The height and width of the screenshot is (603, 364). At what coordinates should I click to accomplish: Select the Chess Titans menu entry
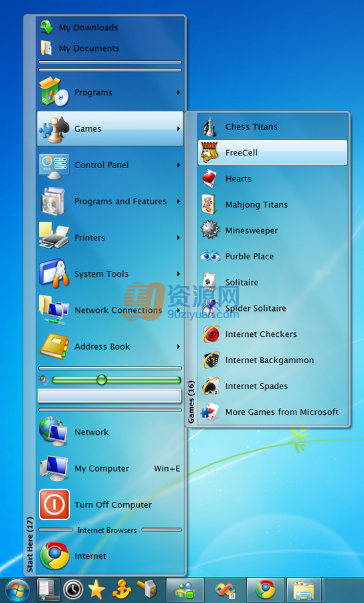272,127
